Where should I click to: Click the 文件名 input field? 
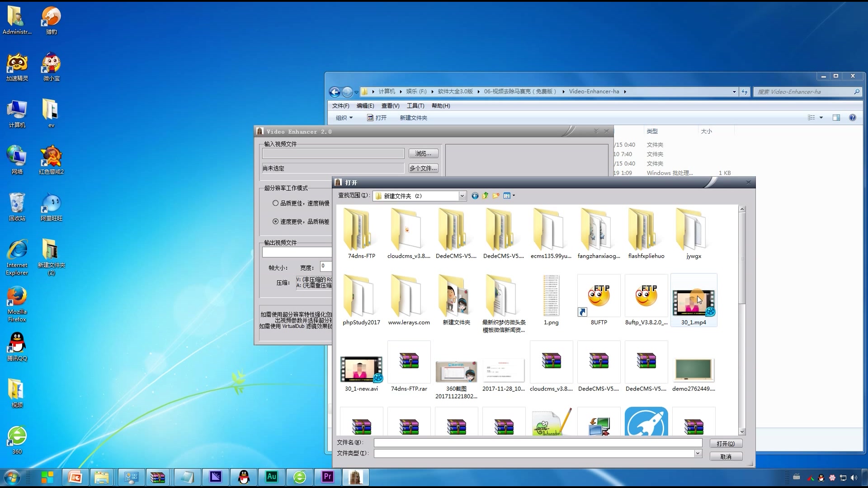(x=538, y=443)
